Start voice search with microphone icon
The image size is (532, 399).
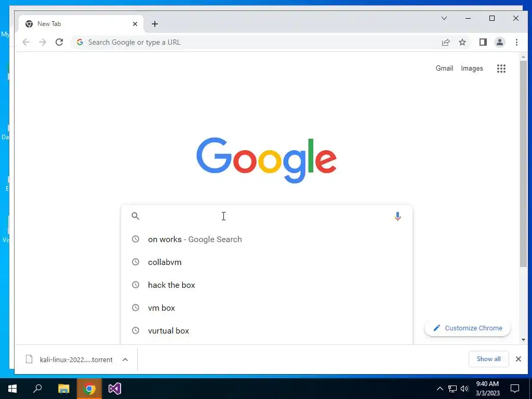397,216
